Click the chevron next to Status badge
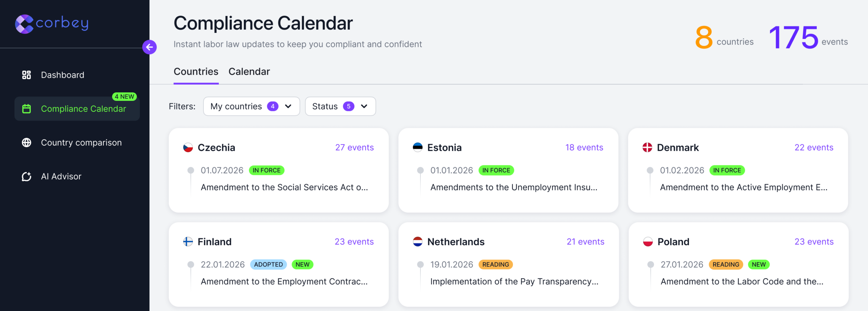Image resolution: width=868 pixels, height=311 pixels. point(364,106)
